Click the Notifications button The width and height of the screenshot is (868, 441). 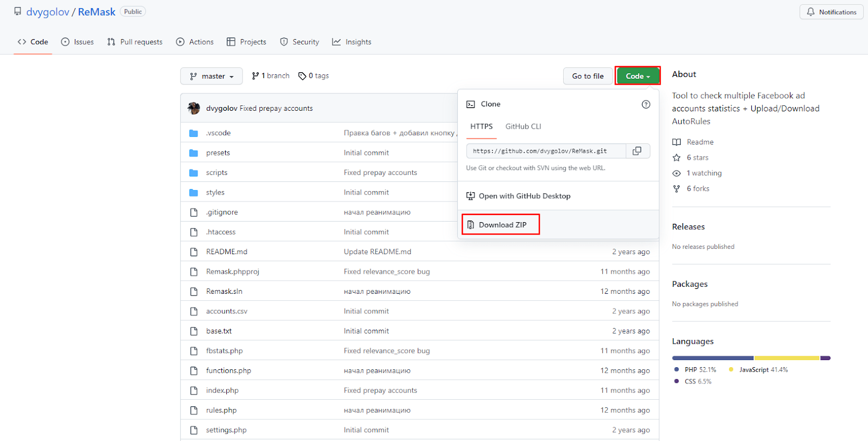tap(832, 12)
